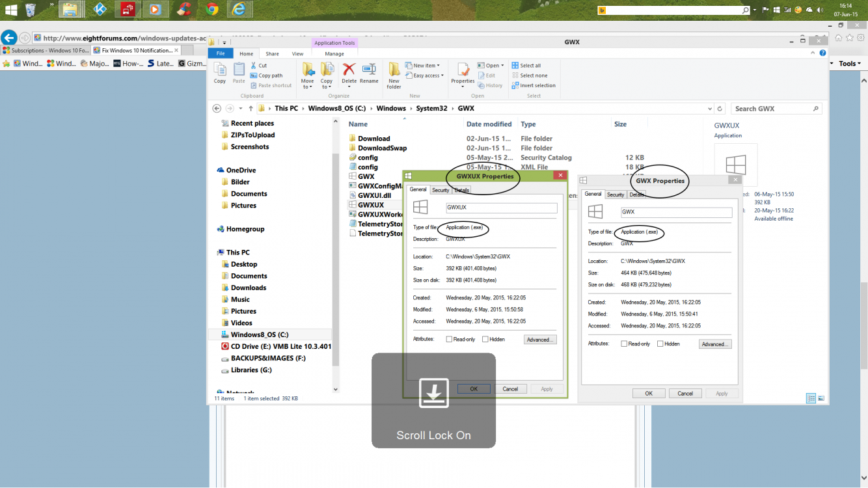Click Select none in ribbon
Screen dimensions: 868x488
tap(529, 75)
